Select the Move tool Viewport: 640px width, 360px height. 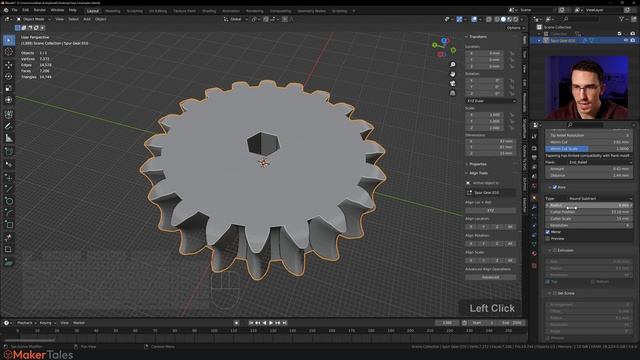click(x=9, y=64)
